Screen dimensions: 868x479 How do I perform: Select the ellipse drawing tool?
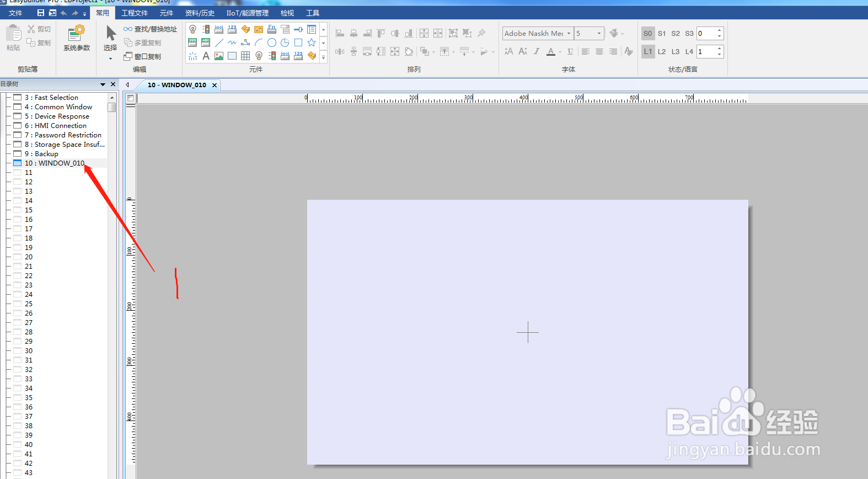tap(272, 42)
